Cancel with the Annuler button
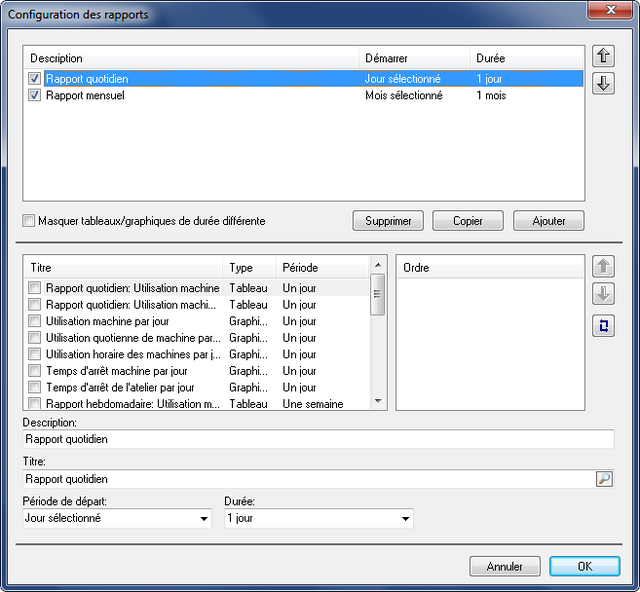640x592 pixels. pos(505,566)
